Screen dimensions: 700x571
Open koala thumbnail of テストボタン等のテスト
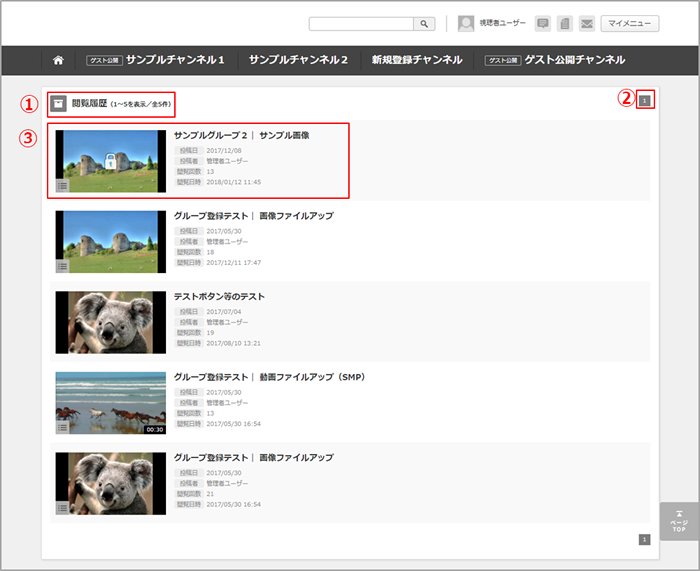tap(111, 322)
